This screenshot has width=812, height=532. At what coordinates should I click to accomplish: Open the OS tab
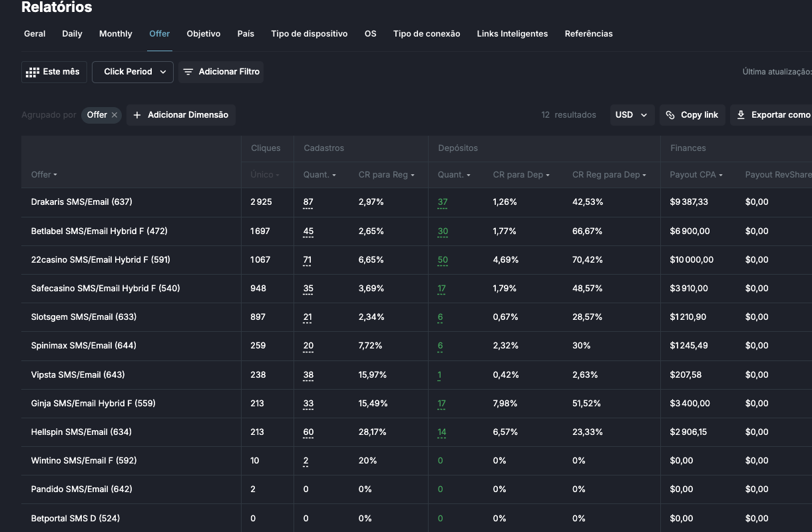pyautogui.click(x=371, y=34)
